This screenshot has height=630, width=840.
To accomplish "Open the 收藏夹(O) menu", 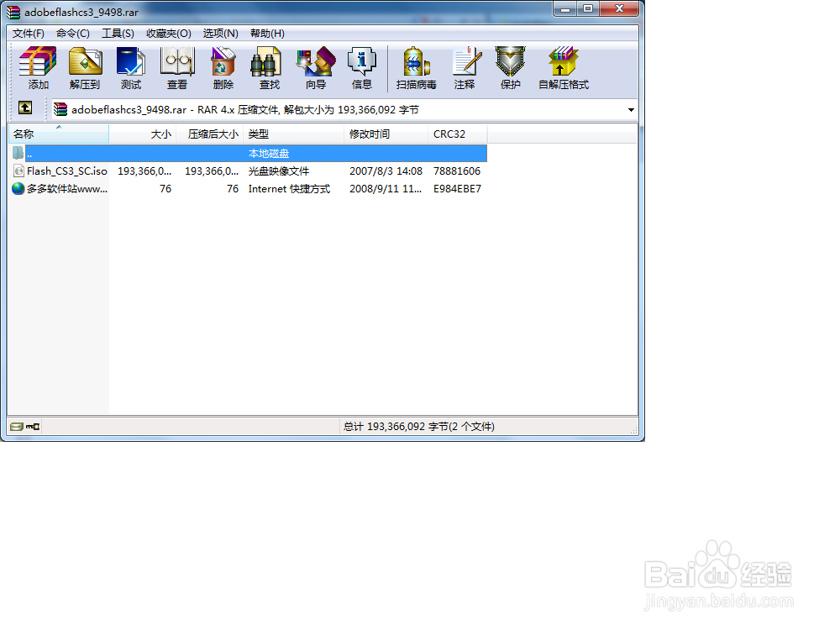I will tap(169, 34).
